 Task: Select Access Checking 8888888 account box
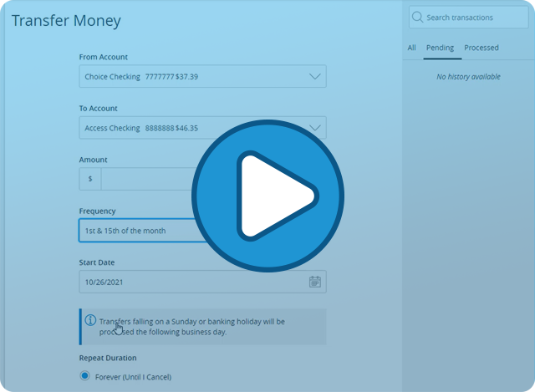click(x=202, y=128)
